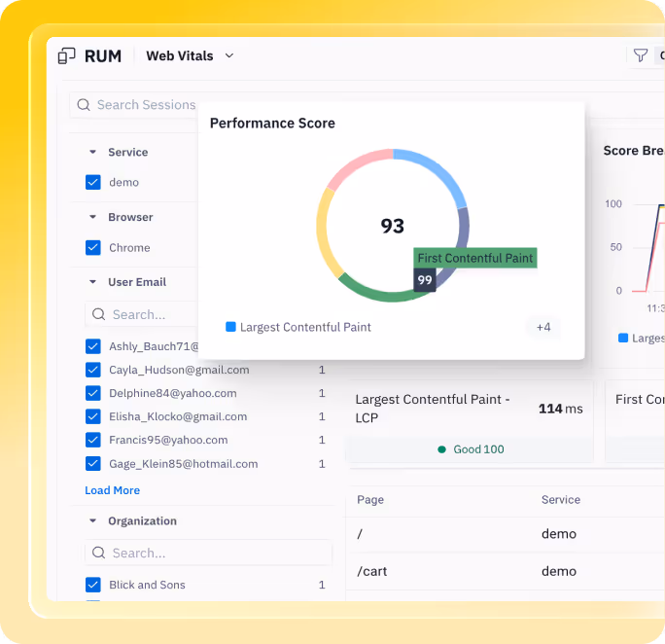Click the 114 ms LCP value
The width and height of the screenshot is (665, 644).
[560, 409]
